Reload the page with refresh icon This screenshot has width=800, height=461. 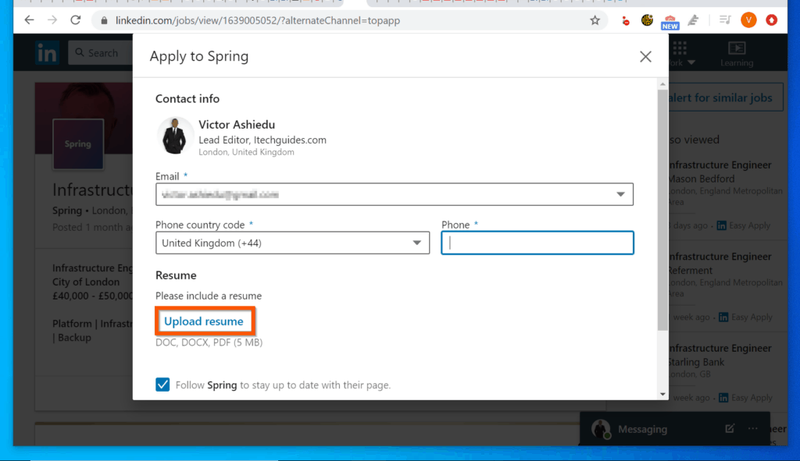(x=76, y=20)
